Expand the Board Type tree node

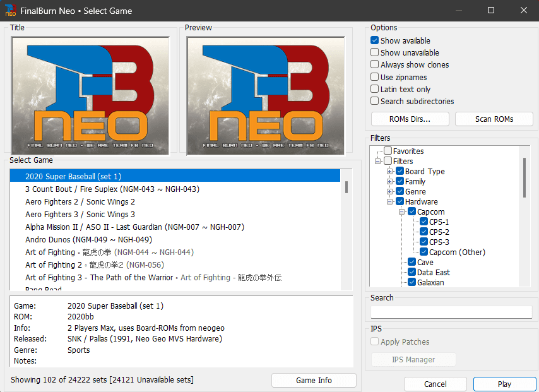(389, 171)
